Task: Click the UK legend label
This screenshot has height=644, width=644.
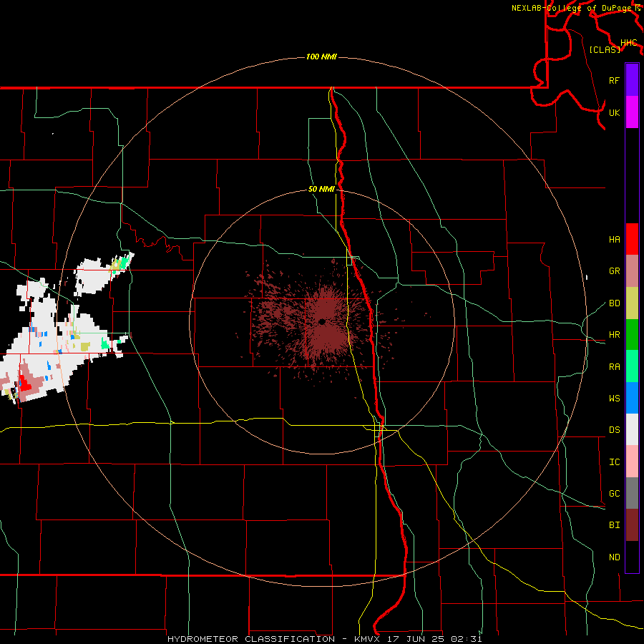Action: click(x=614, y=112)
